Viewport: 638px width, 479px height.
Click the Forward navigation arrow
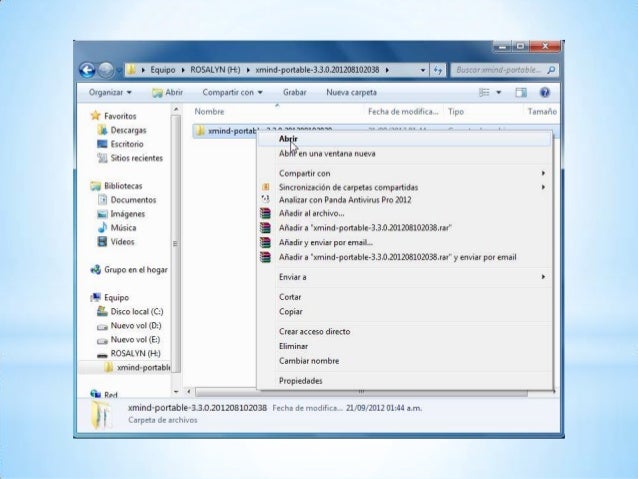(x=106, y=70)
